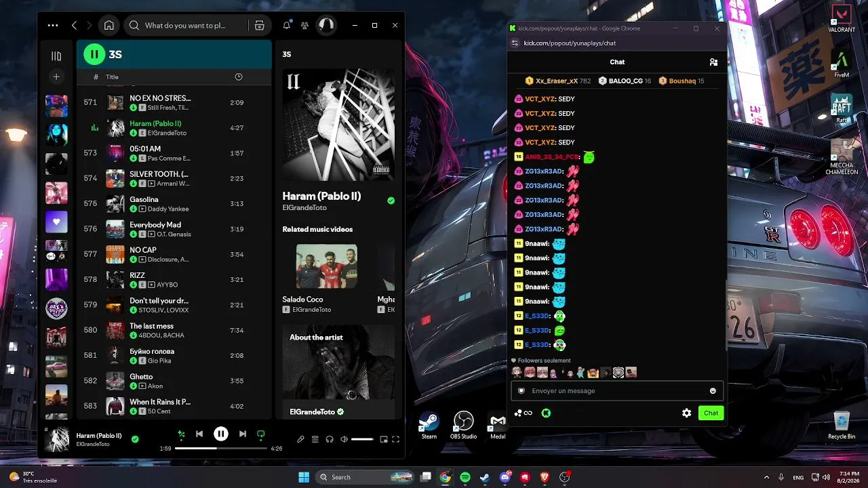This screenshot has height=488, width=868.
Task: Play the Ghetto track by Akon
Action: 174,381
